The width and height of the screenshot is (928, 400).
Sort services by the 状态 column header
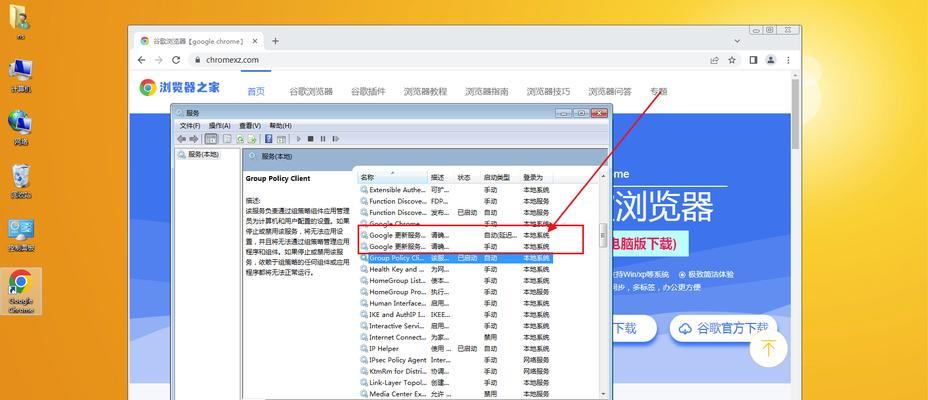click(468, 178)
